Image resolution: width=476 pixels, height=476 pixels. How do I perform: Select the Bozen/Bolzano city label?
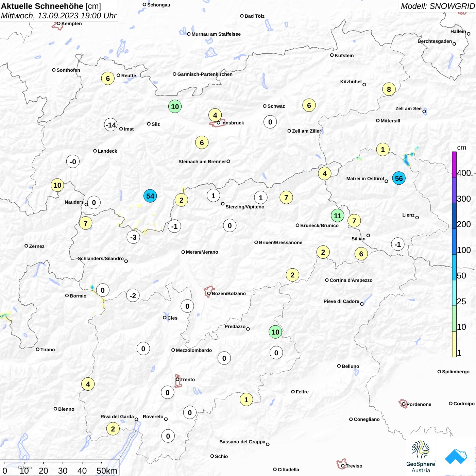coord(229,293)
